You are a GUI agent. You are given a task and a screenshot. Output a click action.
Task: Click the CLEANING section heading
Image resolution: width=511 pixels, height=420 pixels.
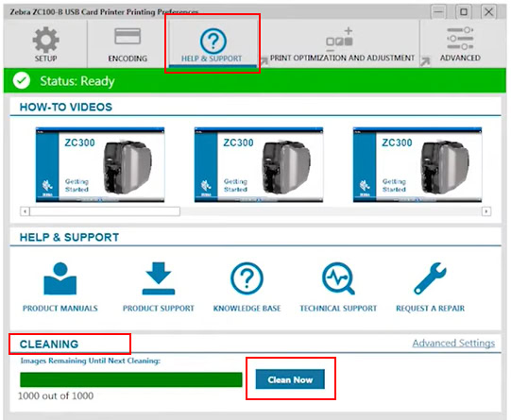49,344
